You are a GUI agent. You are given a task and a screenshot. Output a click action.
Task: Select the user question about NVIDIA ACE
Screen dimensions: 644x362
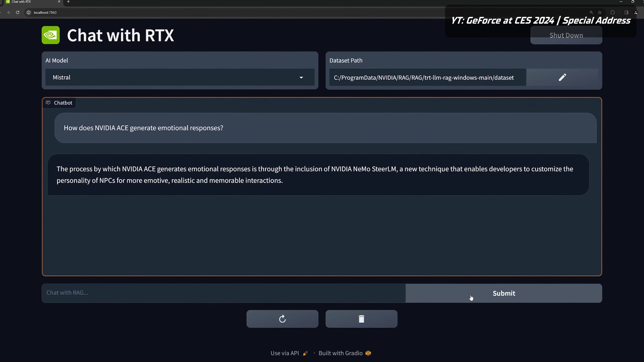[x=326, y=128]
